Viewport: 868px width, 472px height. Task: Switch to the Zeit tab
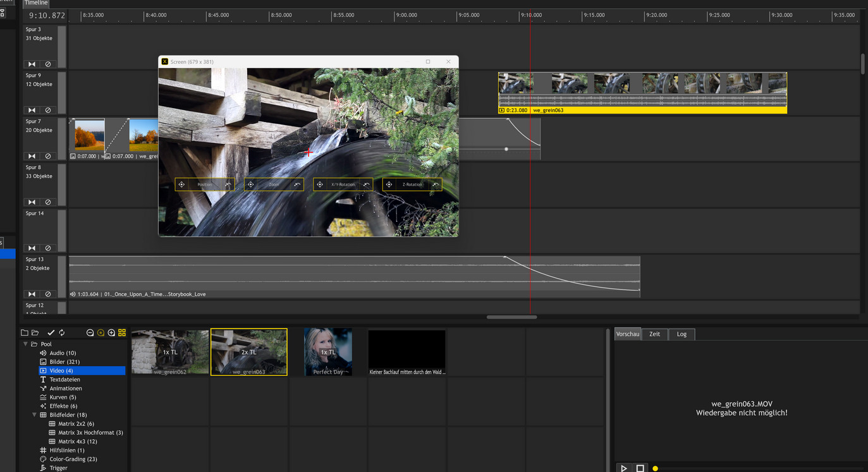(x=654, y=334)
